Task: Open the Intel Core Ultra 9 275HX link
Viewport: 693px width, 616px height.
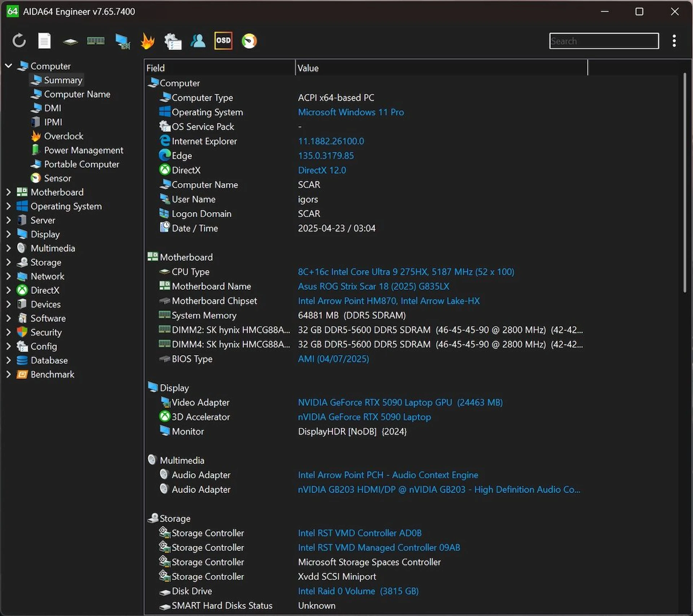Action: coord(406,272)
